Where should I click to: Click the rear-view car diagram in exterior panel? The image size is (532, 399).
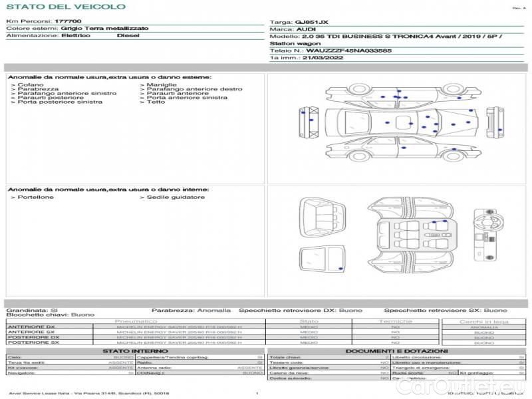(x=493, y=120)
